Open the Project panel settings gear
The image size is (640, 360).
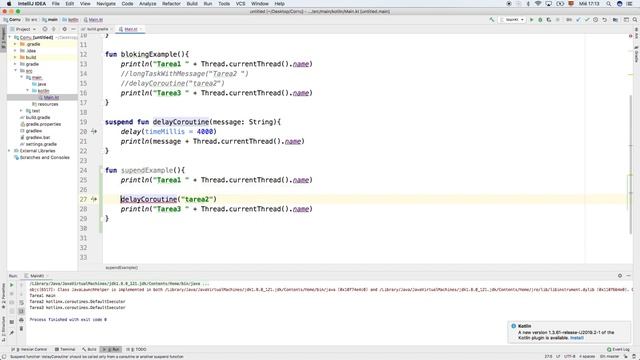pos(64,29)
